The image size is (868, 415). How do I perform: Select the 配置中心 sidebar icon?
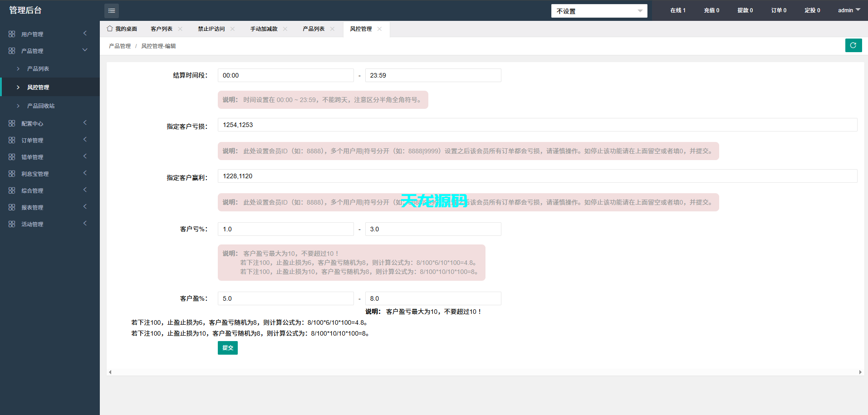coord(11,123)
